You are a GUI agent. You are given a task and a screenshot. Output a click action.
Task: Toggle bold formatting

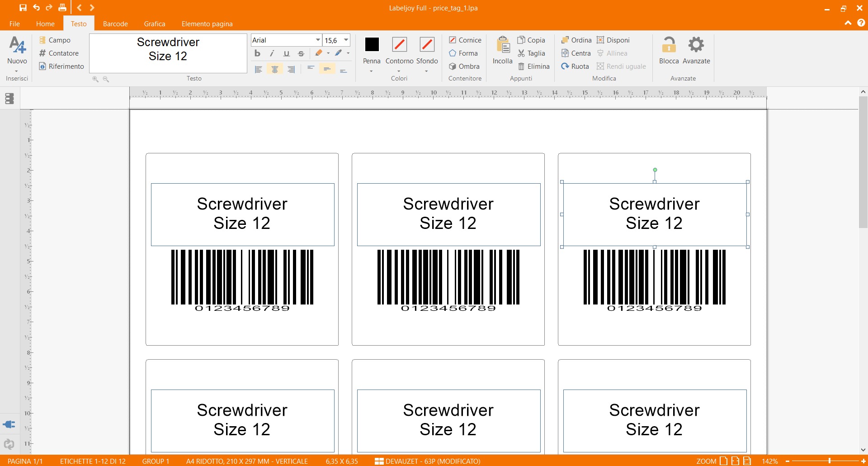click(x=258, y=53)
